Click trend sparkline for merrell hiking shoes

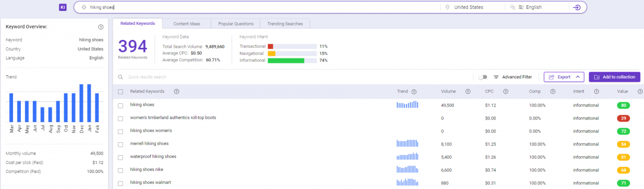point(407,143)
